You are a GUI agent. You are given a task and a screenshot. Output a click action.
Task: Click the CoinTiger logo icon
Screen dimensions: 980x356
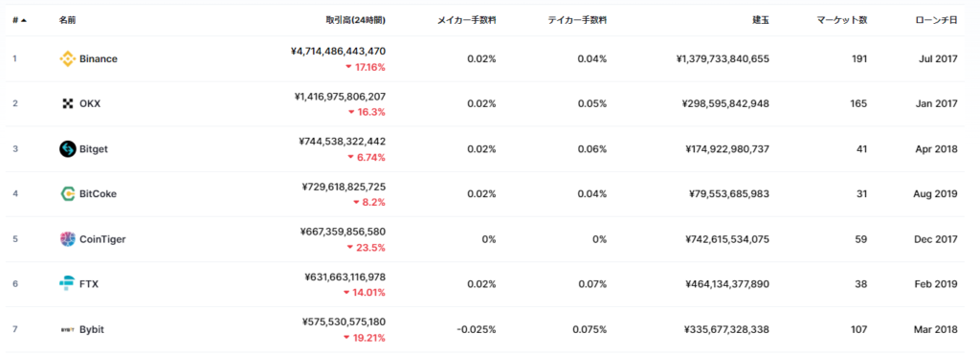pos(68,238)
